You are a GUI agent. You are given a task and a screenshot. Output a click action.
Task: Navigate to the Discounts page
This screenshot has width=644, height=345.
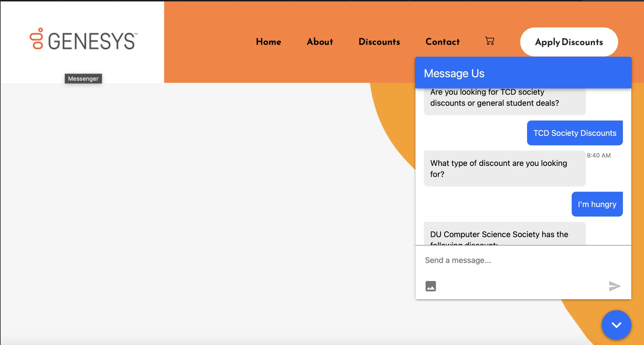click(379, 42)
